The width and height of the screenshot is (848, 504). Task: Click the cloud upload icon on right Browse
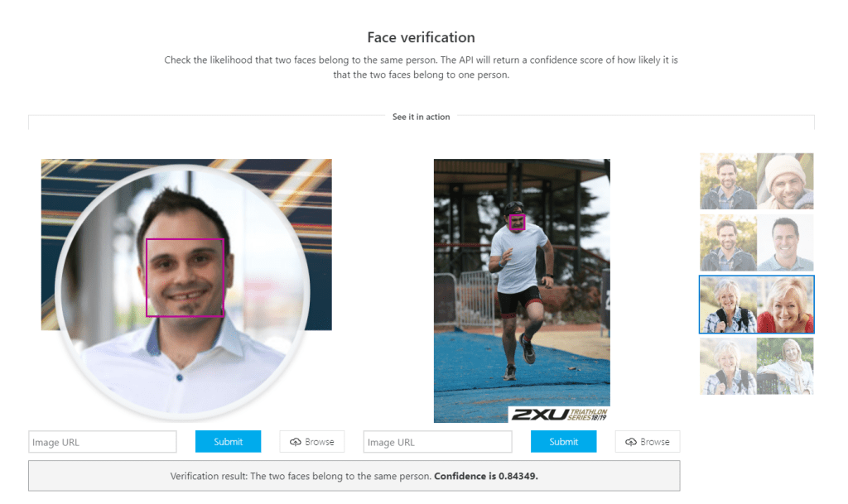630,442
